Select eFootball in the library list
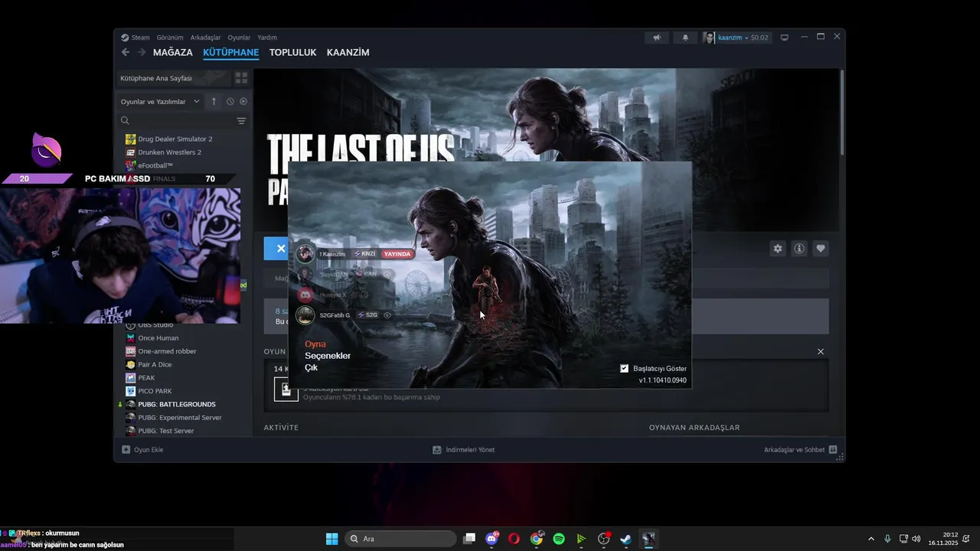This screenshot has width=980, height=551. [155, 165]
